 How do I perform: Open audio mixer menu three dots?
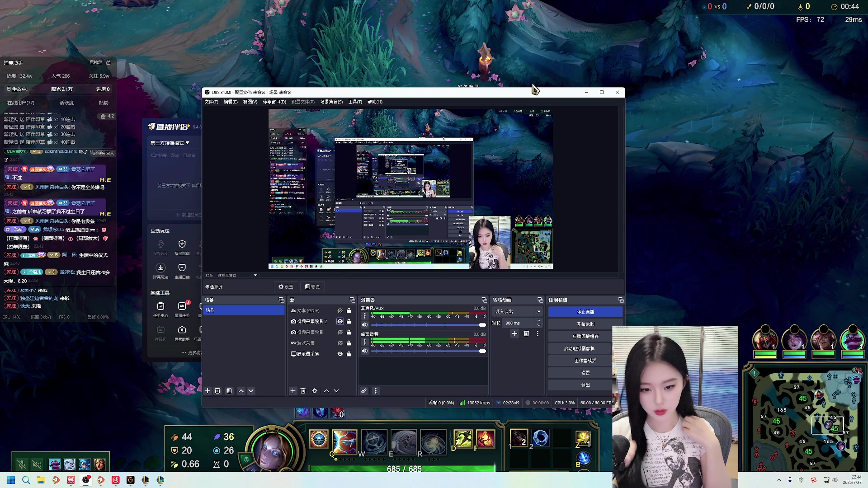click(x=376, y=391)
